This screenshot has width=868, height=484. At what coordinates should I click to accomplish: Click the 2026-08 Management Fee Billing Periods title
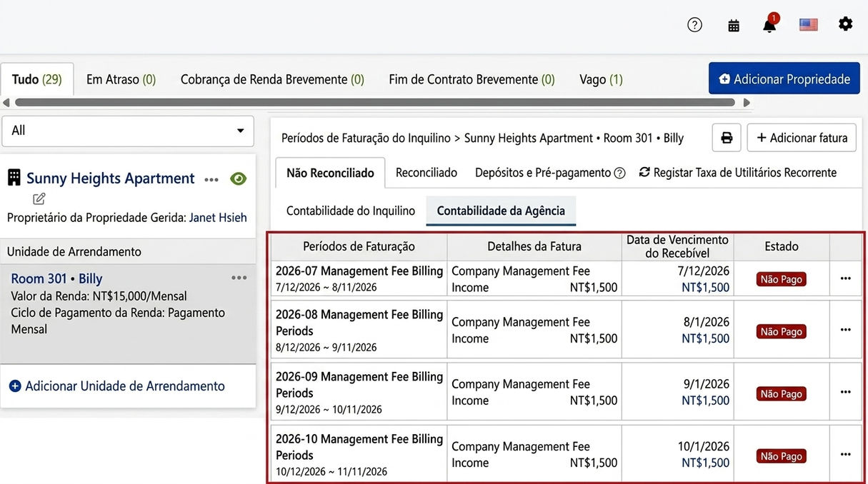point(359,323)
